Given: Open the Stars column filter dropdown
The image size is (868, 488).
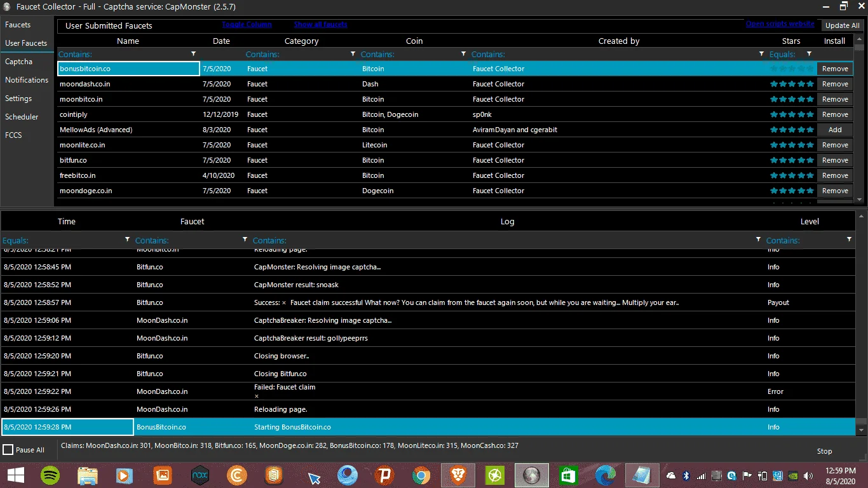Looking at the screenshot, I should pos(809,54).
